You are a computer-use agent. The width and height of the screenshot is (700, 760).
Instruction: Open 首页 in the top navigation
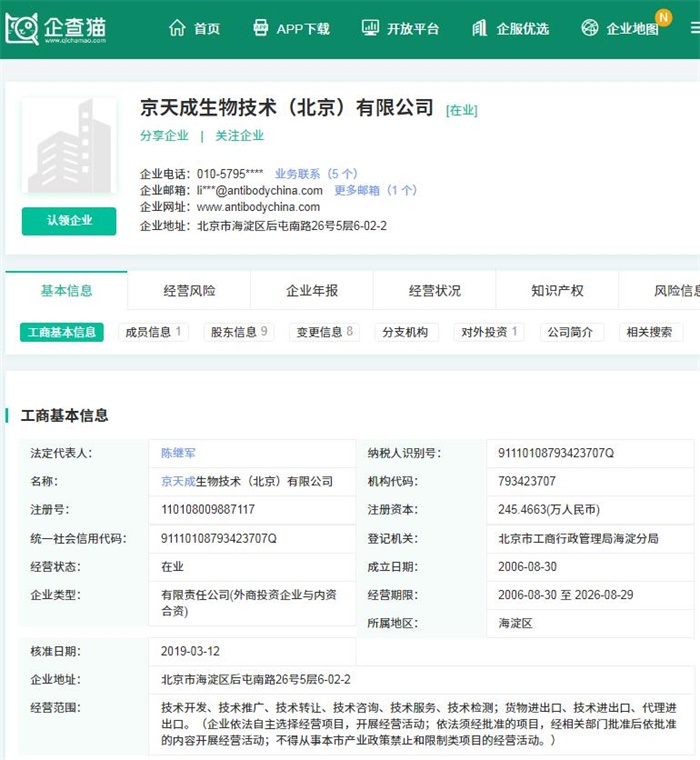pyautogui.click(x=207, y=29)
